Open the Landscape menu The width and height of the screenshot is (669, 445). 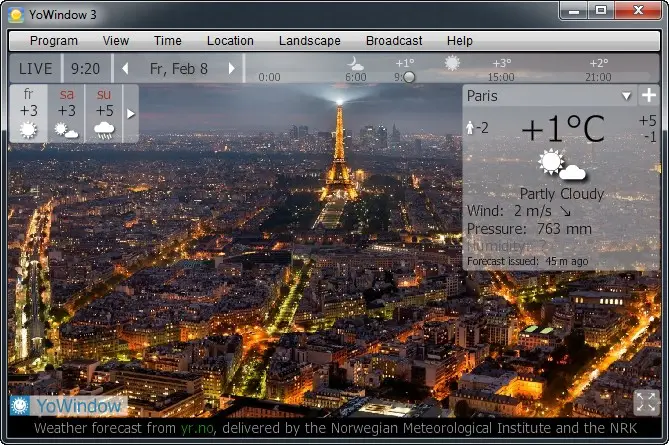(x=310, y=41)
